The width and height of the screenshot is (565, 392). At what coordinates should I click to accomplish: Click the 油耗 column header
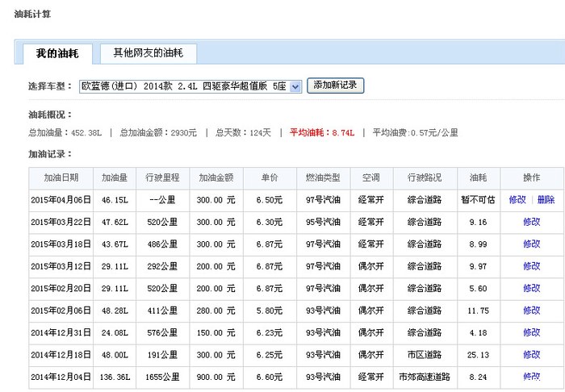478,177
